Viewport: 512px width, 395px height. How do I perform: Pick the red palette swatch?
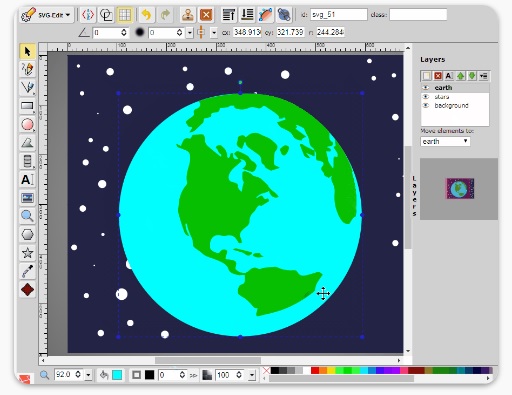click(x=315, y=370)
